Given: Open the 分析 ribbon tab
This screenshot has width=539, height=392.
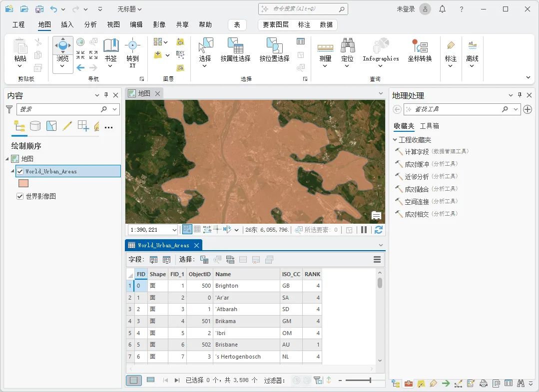Looking at the screenshot, I should [90, 24].
